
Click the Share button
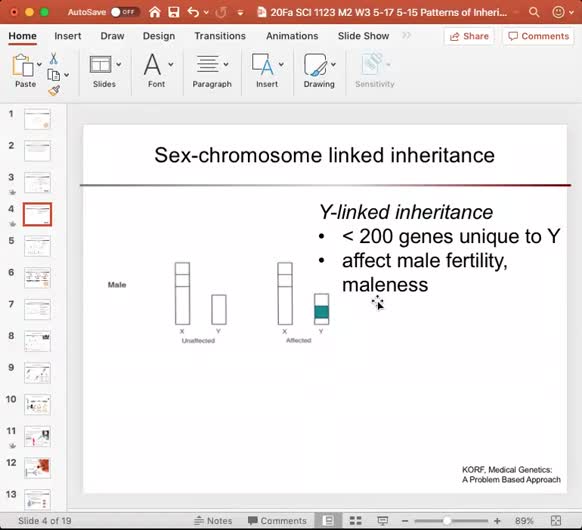coord(469,36)
